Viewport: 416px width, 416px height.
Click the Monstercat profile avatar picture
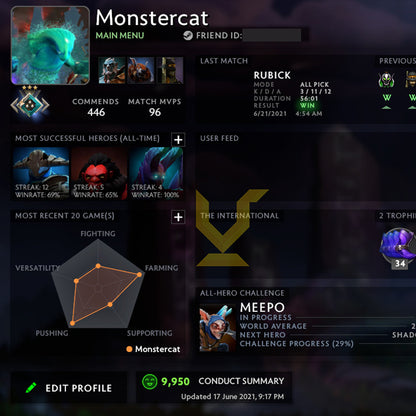(x=50, y=45)
